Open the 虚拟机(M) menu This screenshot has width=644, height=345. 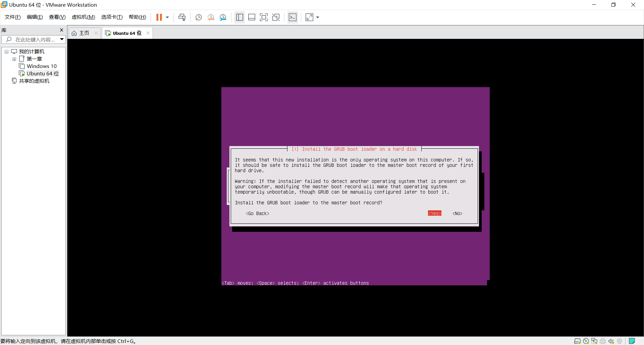coord(83,17)
